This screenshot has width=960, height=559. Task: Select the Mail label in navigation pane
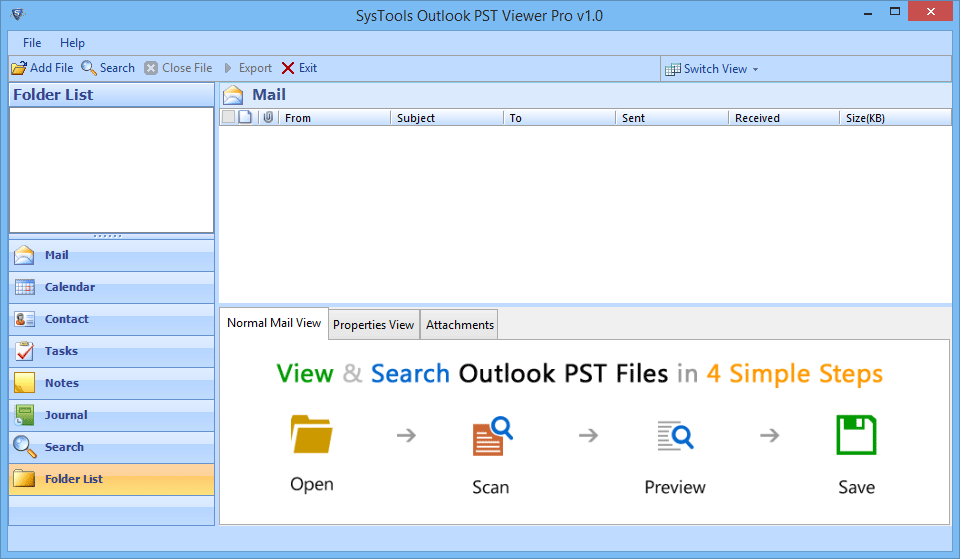tap(56, 255)
